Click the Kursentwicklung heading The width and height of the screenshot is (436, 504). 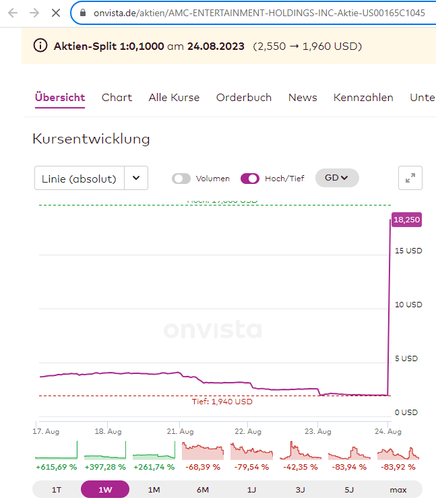tap(92, 139)
